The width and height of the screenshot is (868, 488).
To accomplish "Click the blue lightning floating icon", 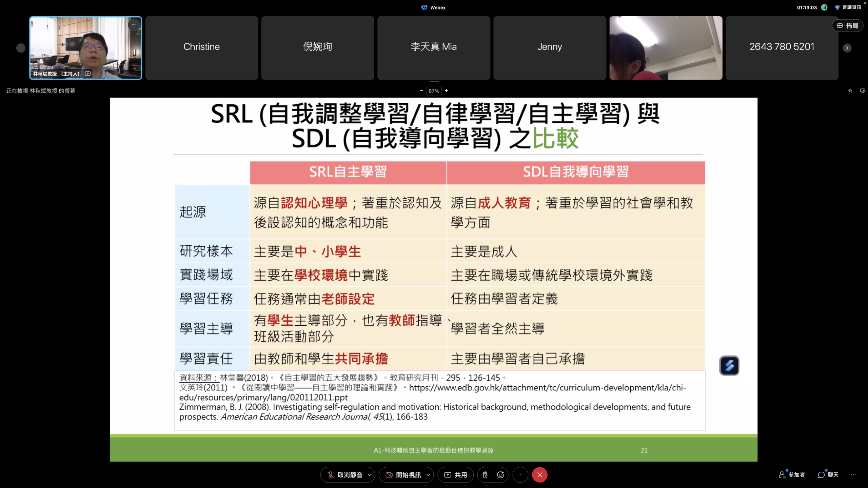I will click(x=729, y=365).
